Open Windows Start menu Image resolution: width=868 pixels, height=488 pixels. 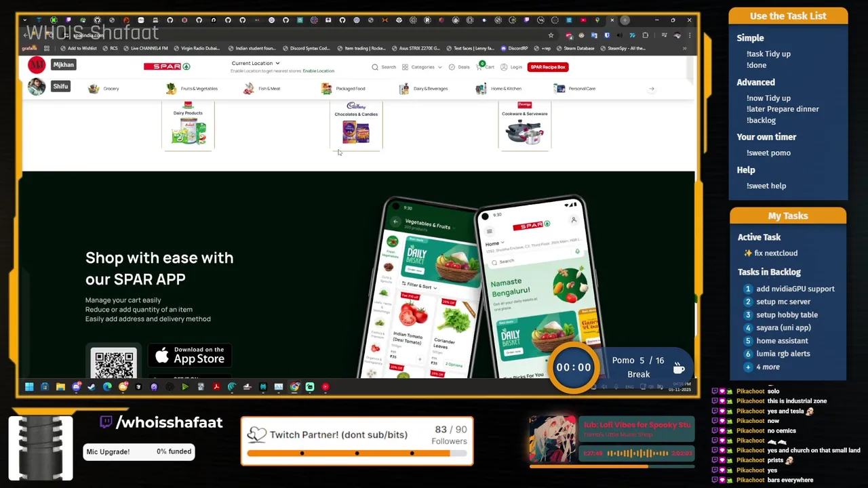29,387
